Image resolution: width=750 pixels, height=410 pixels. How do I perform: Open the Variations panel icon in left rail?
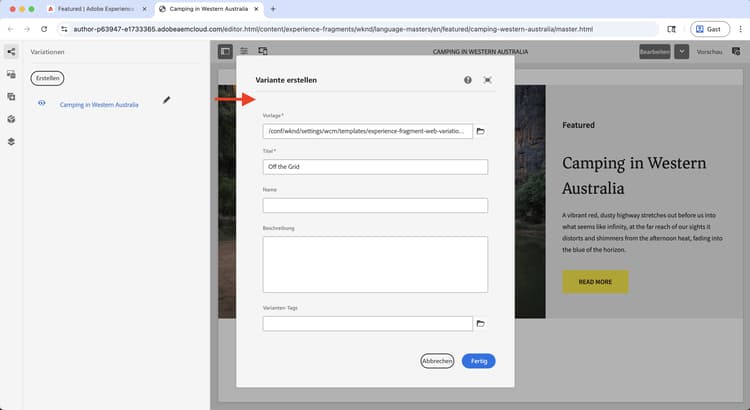pyautogui.click(x=11, y=52)
